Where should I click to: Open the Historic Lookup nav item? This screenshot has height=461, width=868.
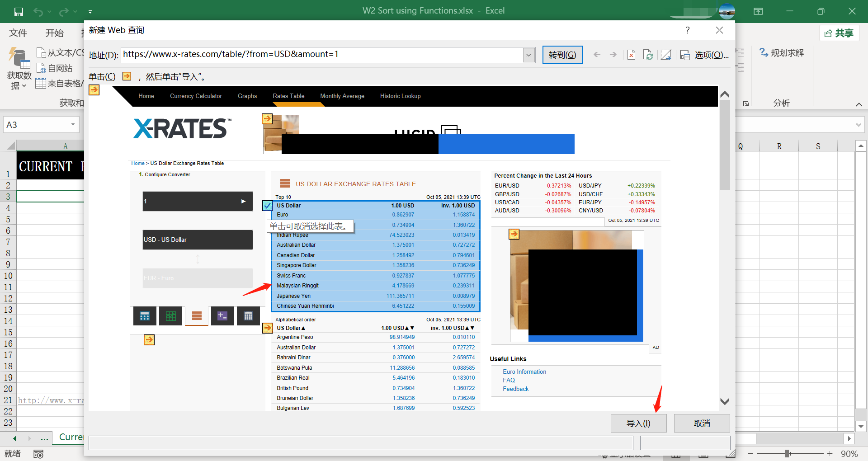point(400,96)
